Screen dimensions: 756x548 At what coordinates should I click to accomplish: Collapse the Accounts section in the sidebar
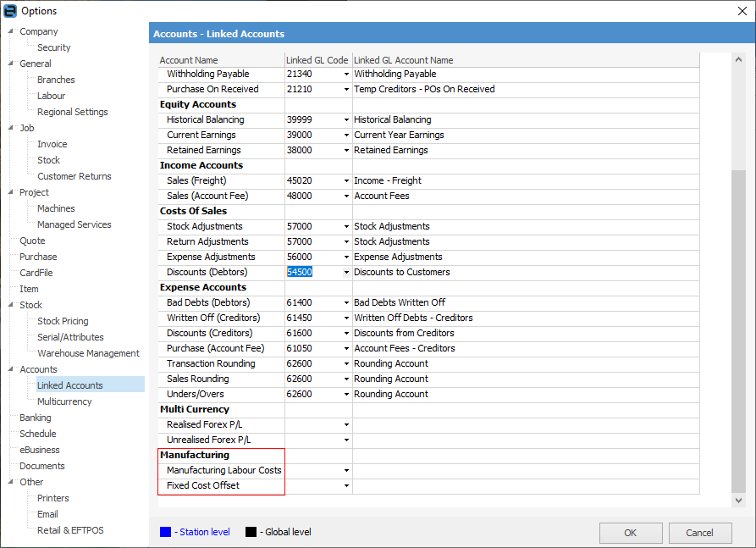[8, 368]
